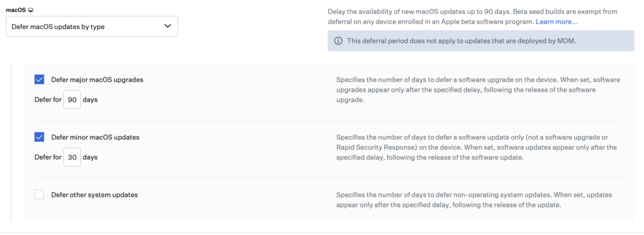
Task: Click the checkmark icon beside major macOS upgrades
Action: click(x=39, y=80)
